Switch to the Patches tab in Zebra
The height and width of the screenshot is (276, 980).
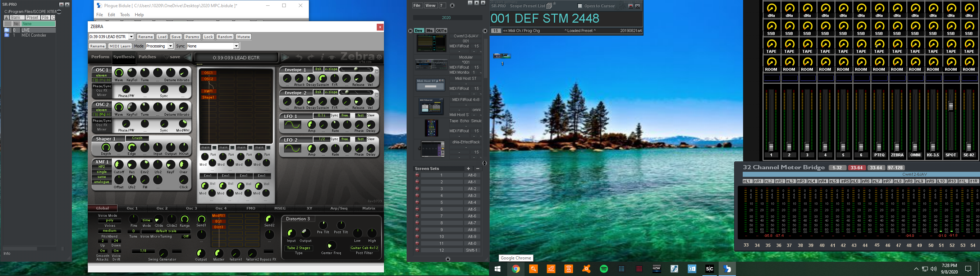point(147,57)
